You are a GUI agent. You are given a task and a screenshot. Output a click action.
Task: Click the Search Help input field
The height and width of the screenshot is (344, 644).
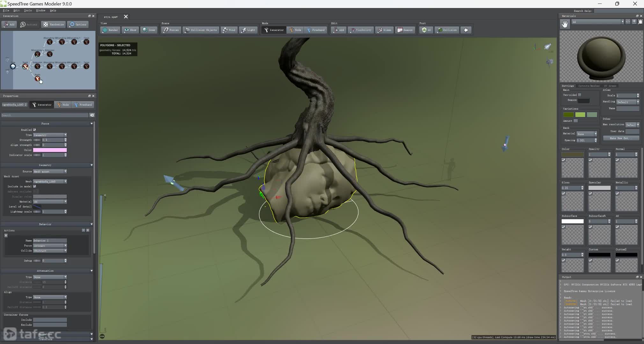click(618, 11)
